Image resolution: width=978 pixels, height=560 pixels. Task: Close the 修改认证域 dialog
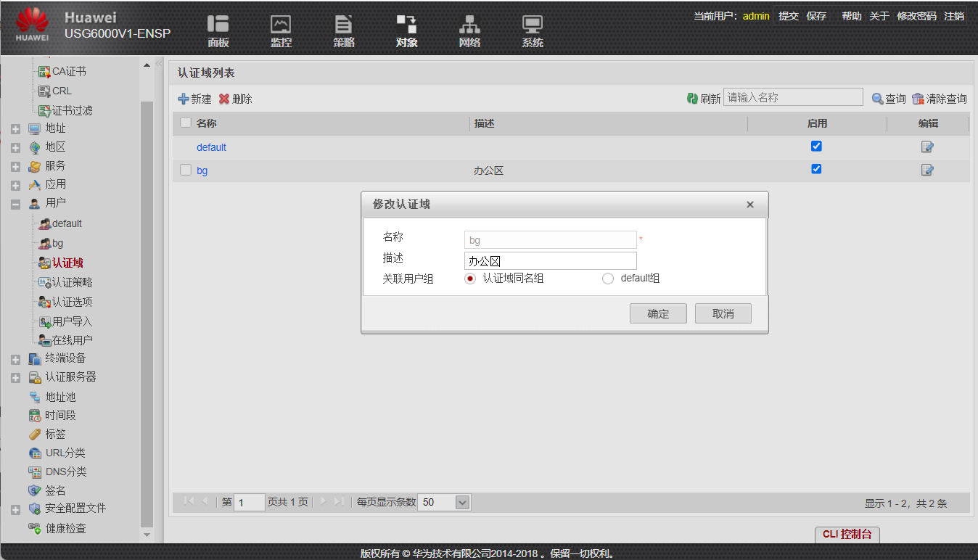[750, 205]
